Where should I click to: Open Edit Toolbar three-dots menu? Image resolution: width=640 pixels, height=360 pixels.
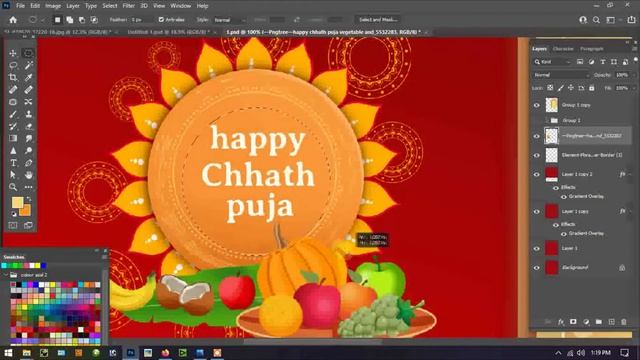point(28,187)
